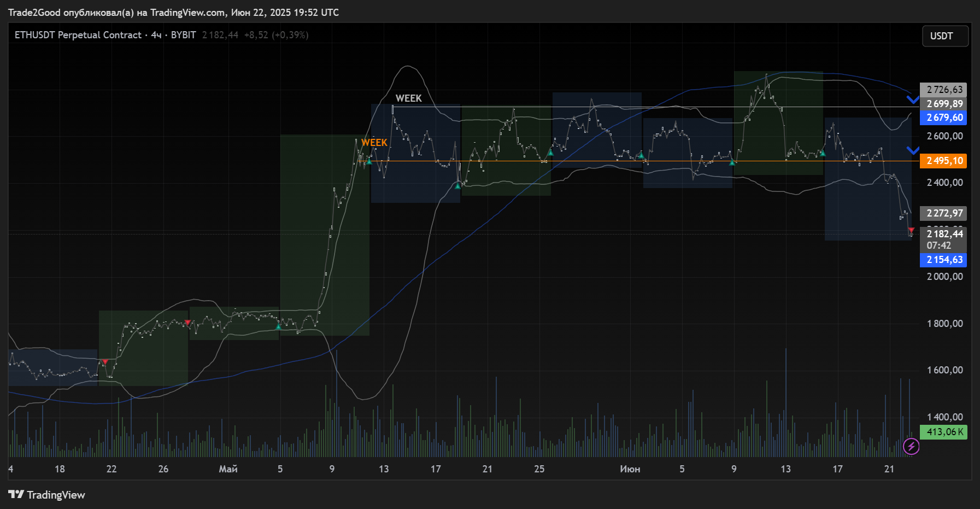Click the ETHUSDT Perpetual Contract symbol title
The width and height of the screenshot is (980, 509).
pyautogui.click(x=78, y=35)
